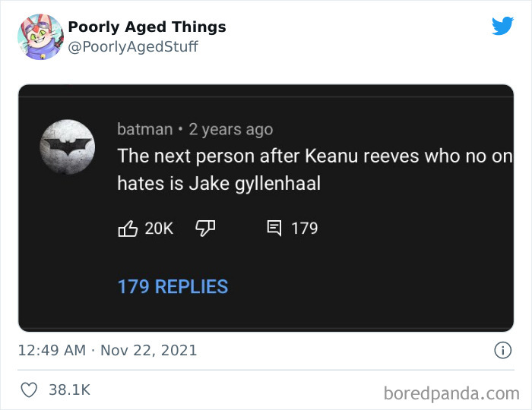Click the 20K like count
Viewport: 532px width, 410px height.
(x=159, y=228)
